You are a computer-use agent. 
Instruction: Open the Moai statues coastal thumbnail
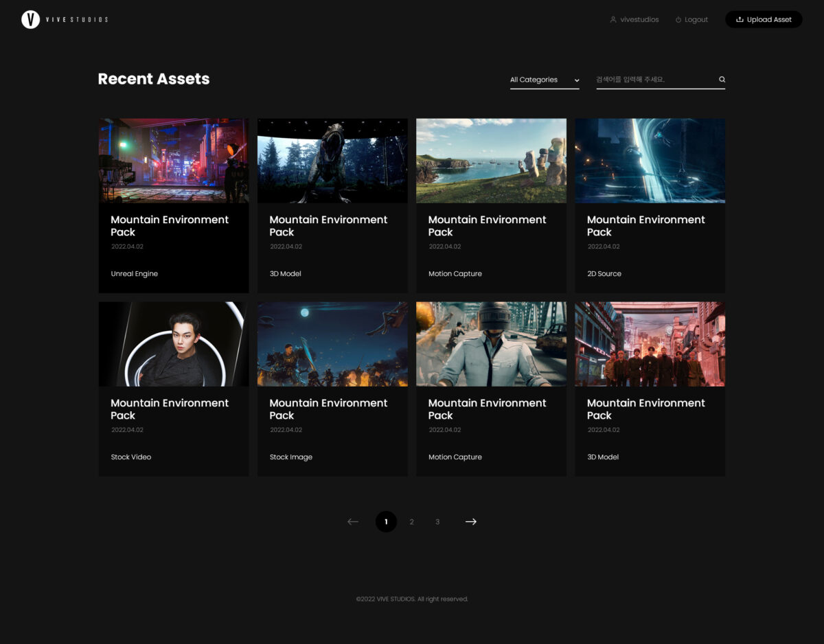pyautogui.click(x=491, y=161)
